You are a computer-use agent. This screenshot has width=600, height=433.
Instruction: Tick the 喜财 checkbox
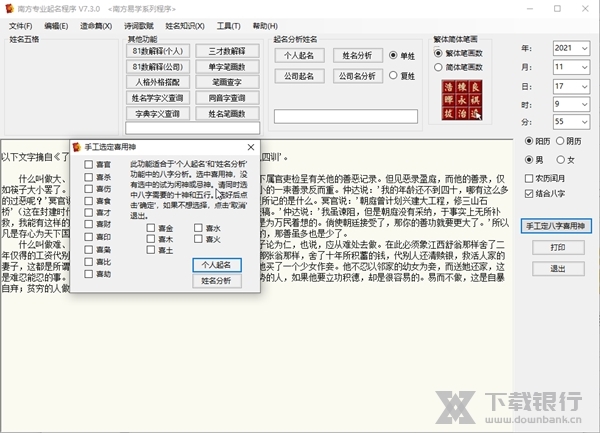point(89,224)
